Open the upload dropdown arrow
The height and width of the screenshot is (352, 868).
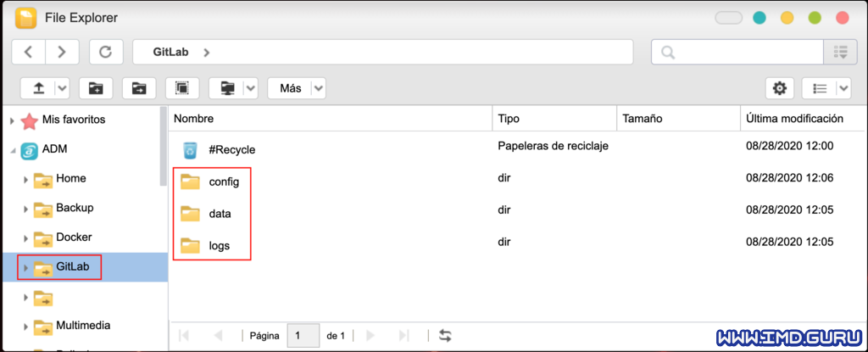62,87
